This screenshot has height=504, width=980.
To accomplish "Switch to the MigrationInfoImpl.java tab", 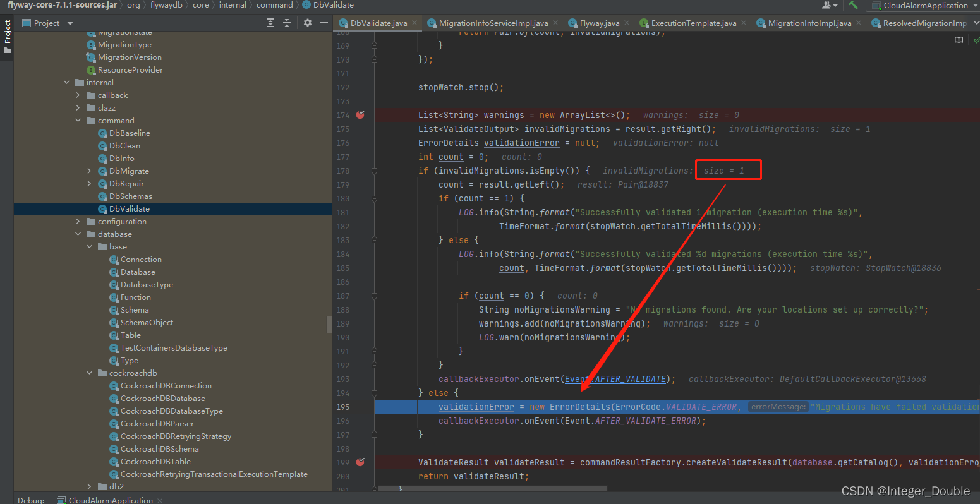I will point(809,23).
